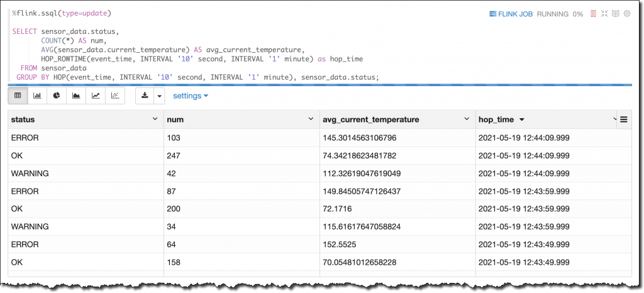Toggle the editor collapse icon
Screen dimensions: 644x293
(x=604, y=14)
